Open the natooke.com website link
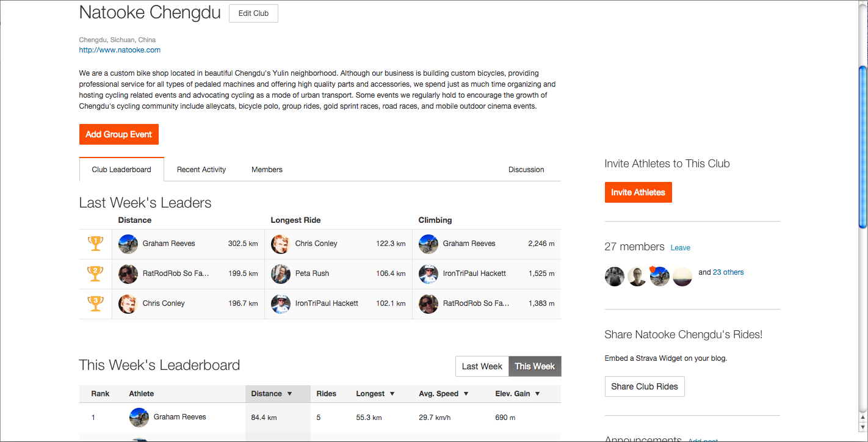 coord(120,50)
